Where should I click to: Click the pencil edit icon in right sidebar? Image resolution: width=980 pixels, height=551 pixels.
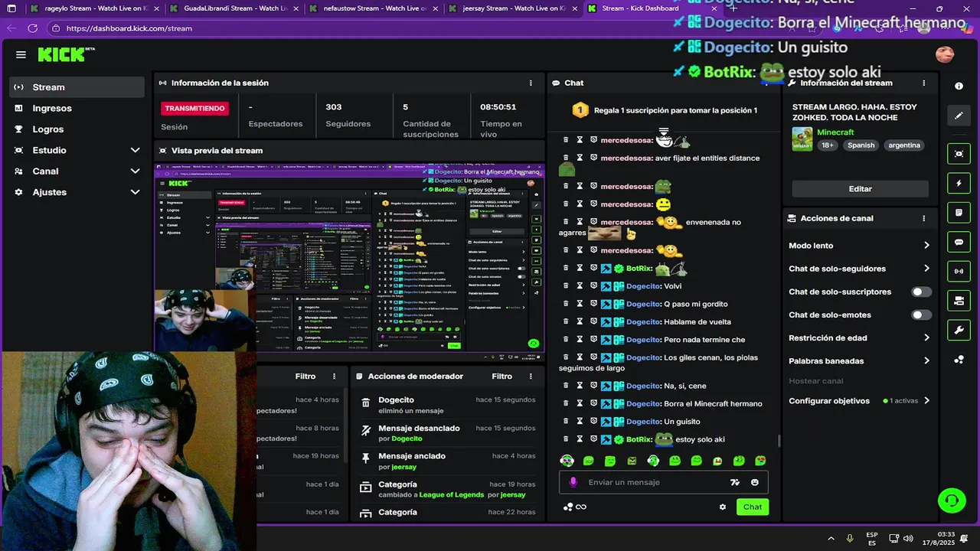point(959,116)
